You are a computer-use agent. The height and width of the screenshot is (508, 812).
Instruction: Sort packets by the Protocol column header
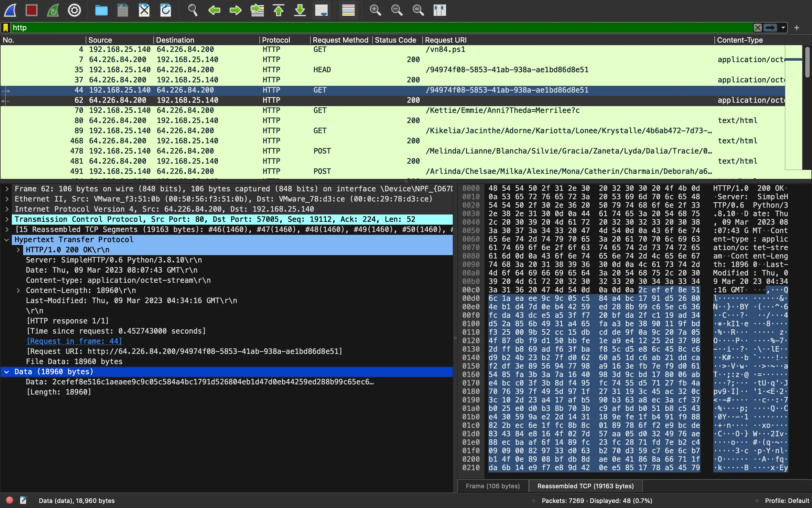[x=285, y=40]
